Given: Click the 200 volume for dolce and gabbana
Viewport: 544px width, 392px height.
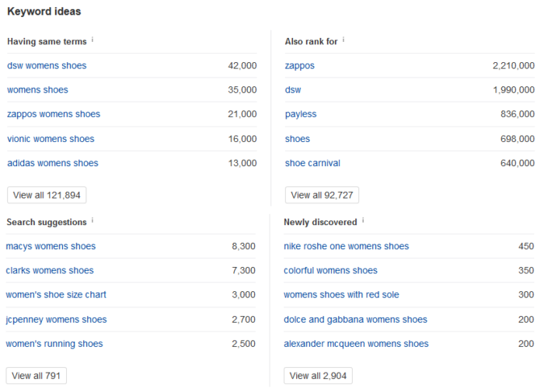Looking at the screenshot, I should coord(526,320).
